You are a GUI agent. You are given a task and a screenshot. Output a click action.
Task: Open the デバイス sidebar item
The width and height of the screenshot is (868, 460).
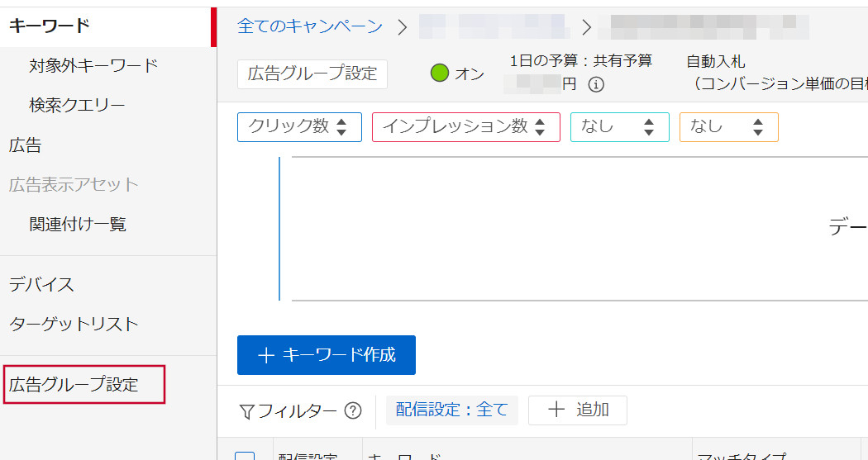41,284
